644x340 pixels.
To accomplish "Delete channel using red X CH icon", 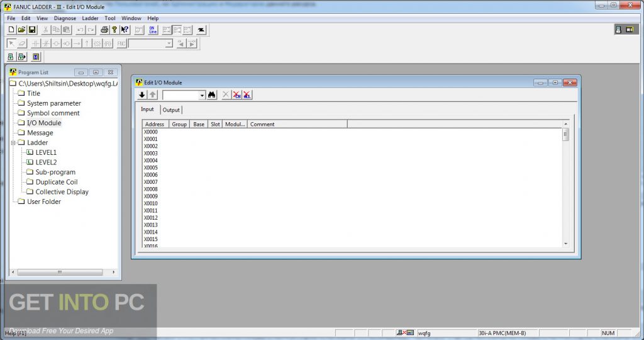I will pos(236,95).
